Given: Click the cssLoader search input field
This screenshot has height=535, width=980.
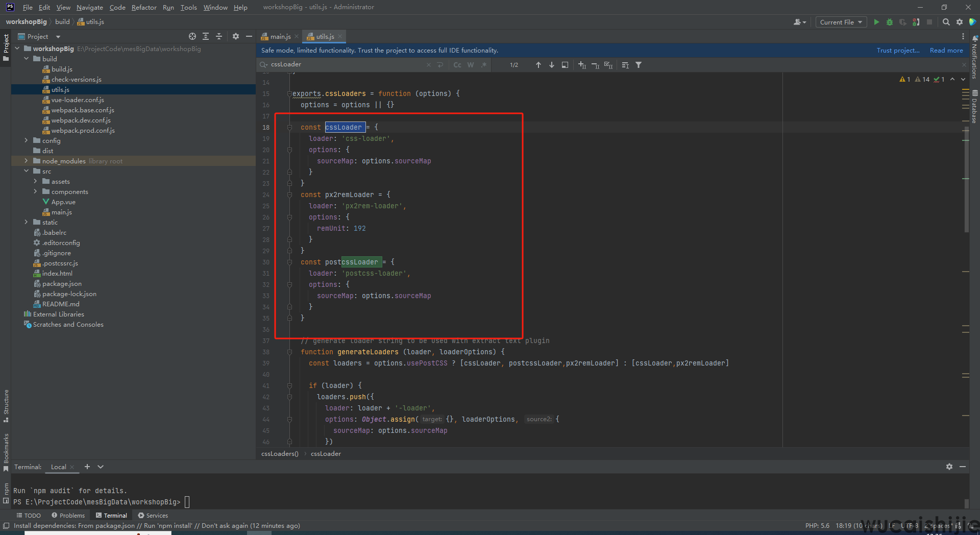Looking at the screenshot, I should (x=347, y=64).
